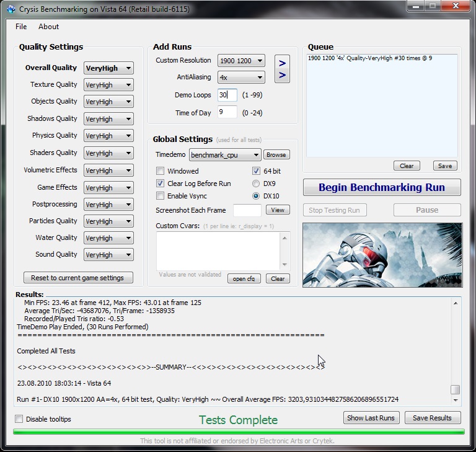
Task: Click the Time of Day field
Action: click(227, 112)
